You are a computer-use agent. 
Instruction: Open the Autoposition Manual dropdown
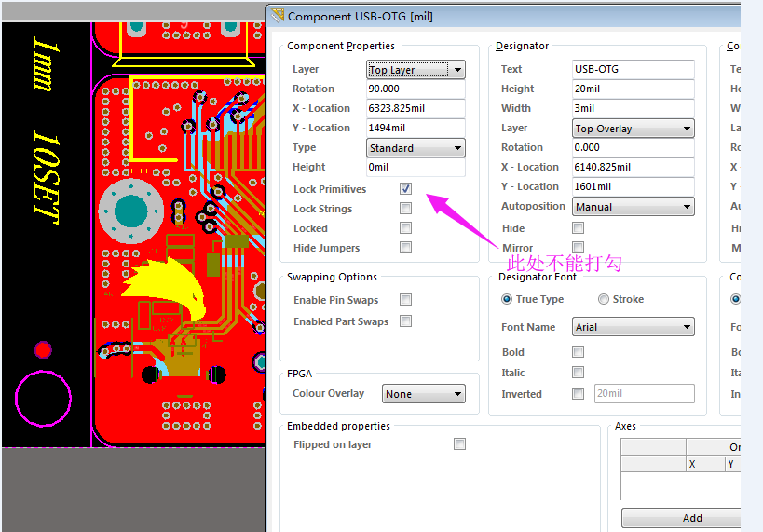[x=634, y=207]
